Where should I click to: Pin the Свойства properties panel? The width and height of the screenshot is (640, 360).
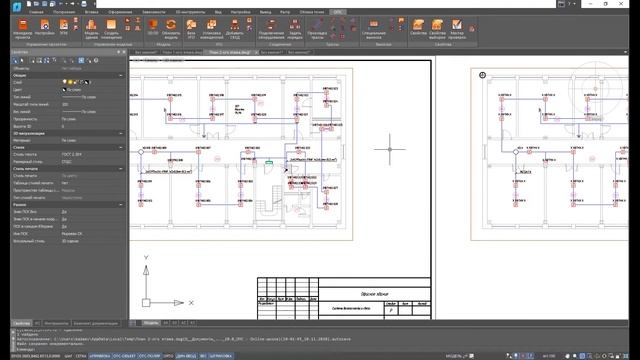pos(119,52)
